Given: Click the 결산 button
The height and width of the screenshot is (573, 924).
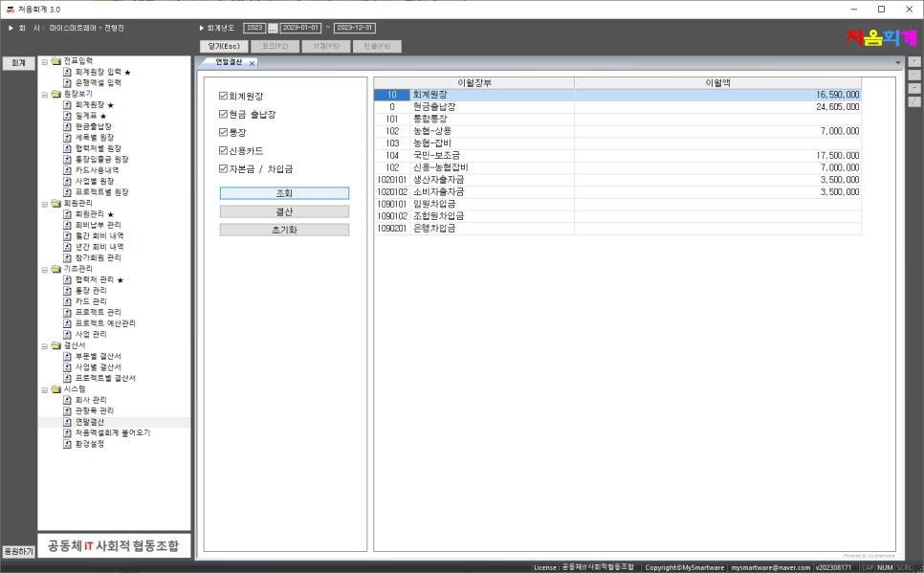Looking at the screenshot, I should (285, 211).
